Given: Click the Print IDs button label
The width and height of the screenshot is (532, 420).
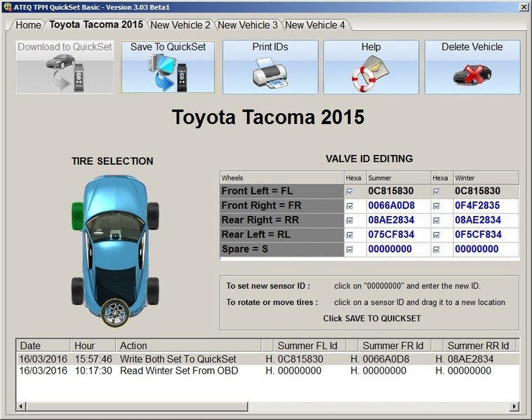Looking at the screenshot, I should (270, 47).
